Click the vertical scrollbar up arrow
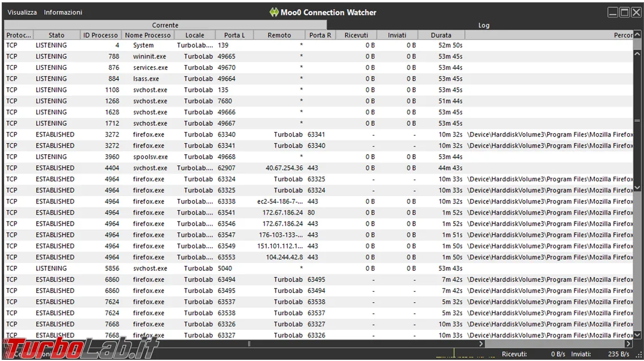Viewport: 644px width, 361px height. click(637, 35)
